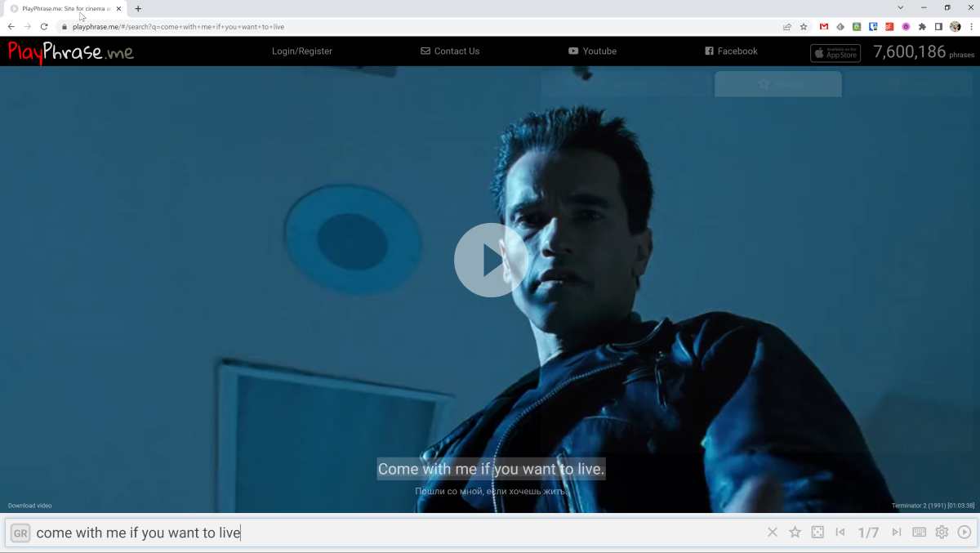Open the Facebook link

click(x=731, y=51)
